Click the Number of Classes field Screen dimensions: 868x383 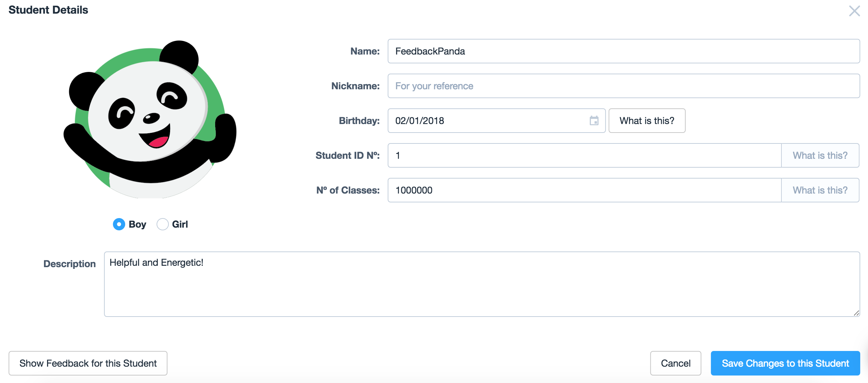coord(584,190)
